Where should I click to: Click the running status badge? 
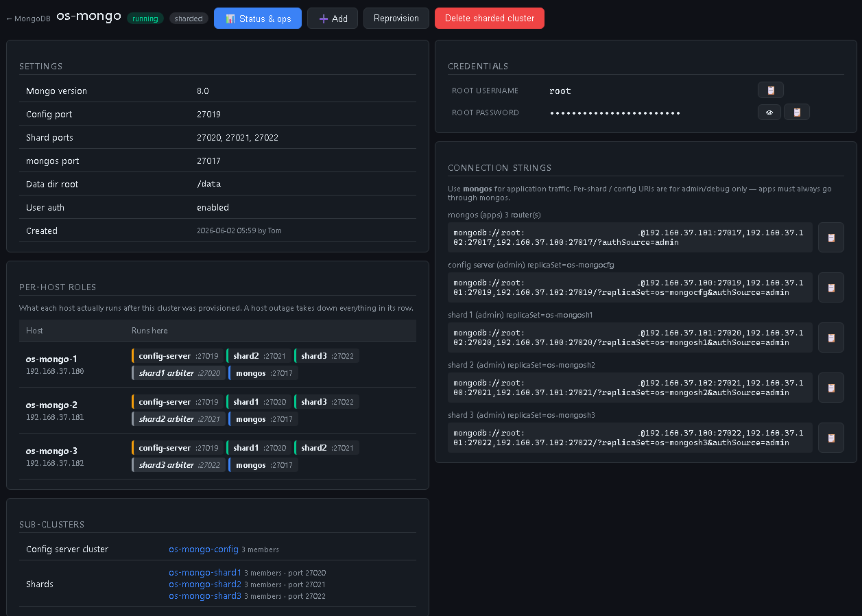[145, 19]
